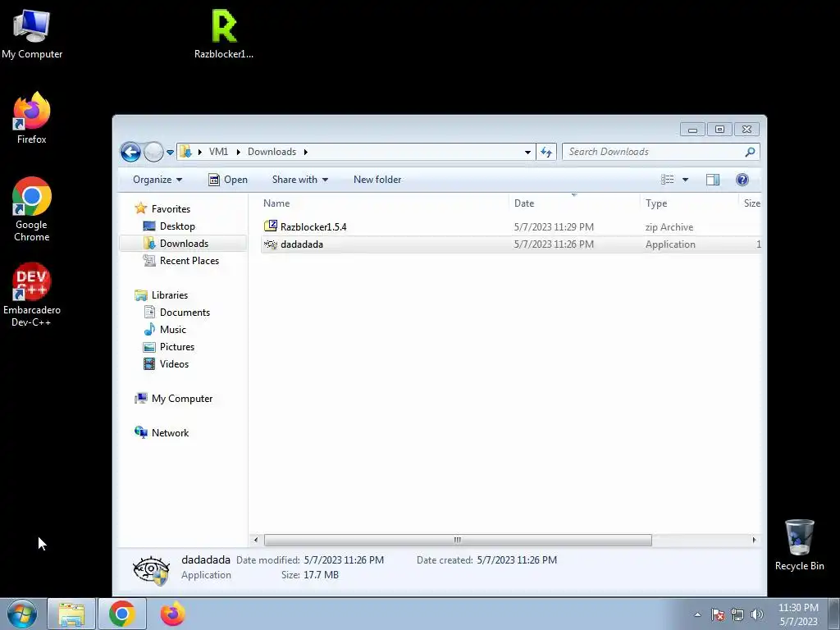Open recent pages dropdown beside navigation arrows
The height and width of the screenshot is (630, 840).
pos(171,153)
